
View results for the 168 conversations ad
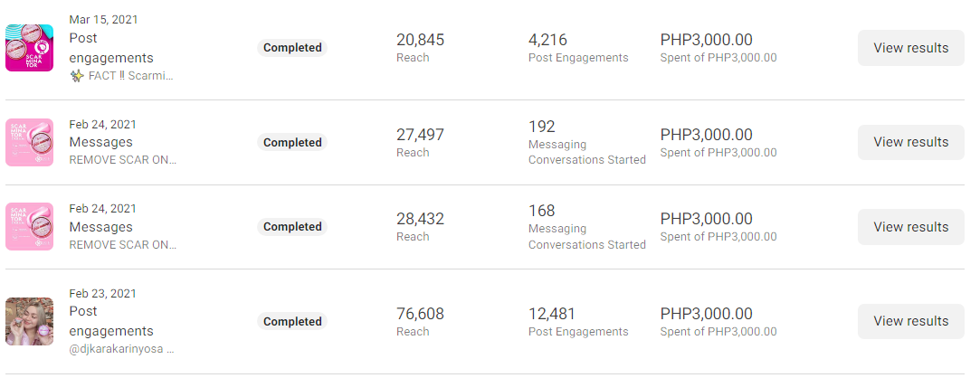(x=910, y=227)
